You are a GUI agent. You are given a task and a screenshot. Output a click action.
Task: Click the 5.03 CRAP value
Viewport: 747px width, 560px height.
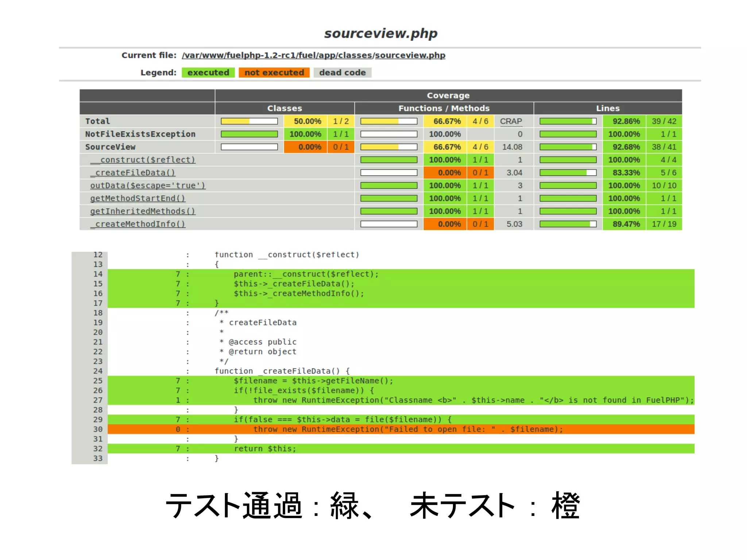point(514,224)
